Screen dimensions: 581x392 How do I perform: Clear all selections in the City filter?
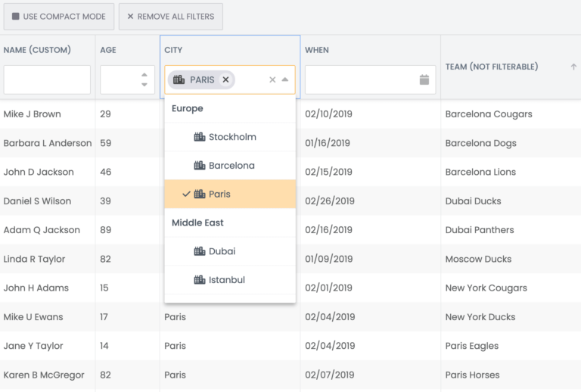[272, 79]
